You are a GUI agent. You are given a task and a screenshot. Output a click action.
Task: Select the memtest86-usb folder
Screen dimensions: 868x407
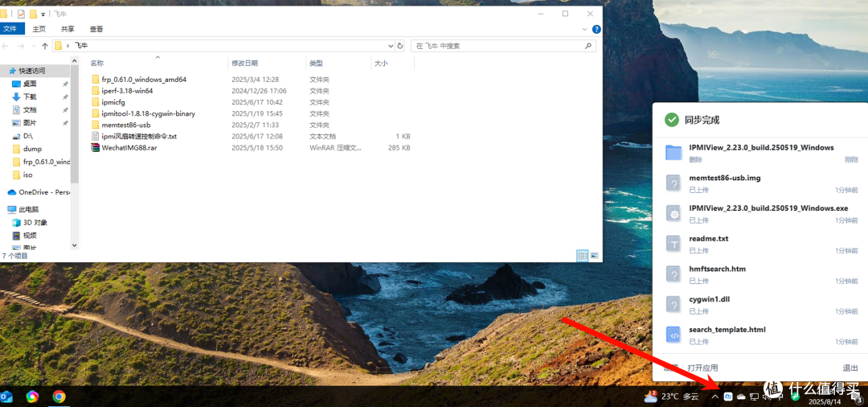coord(125,125)
